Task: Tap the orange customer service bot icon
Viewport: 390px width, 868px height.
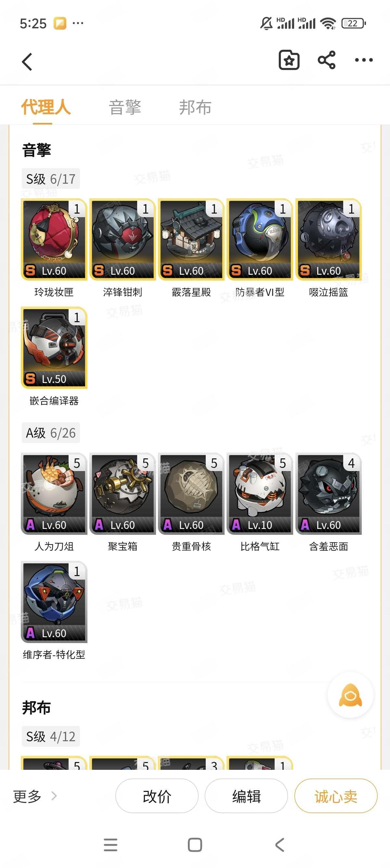Action: [x=350, y=695]
